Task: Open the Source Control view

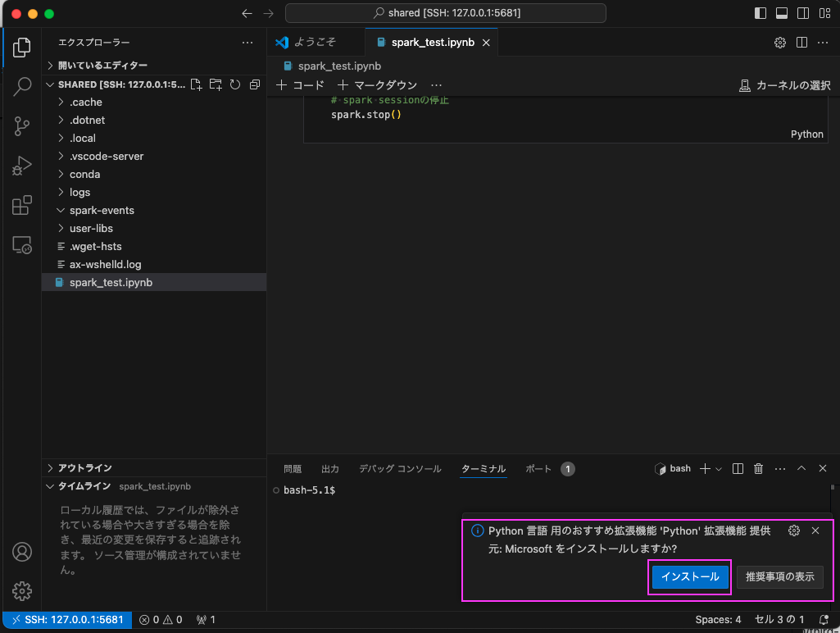Action: pos(21,126)
